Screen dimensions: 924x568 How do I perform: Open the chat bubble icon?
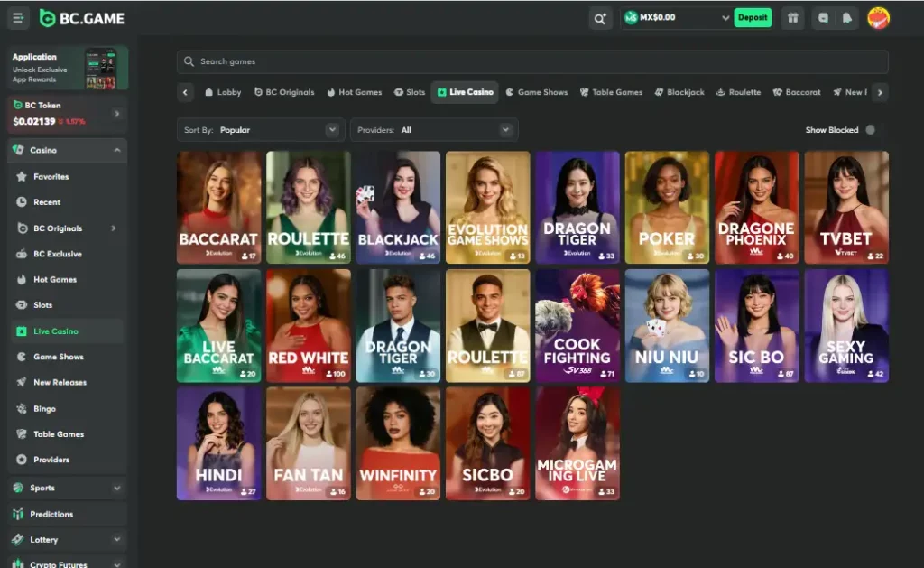tap(823, 18)
